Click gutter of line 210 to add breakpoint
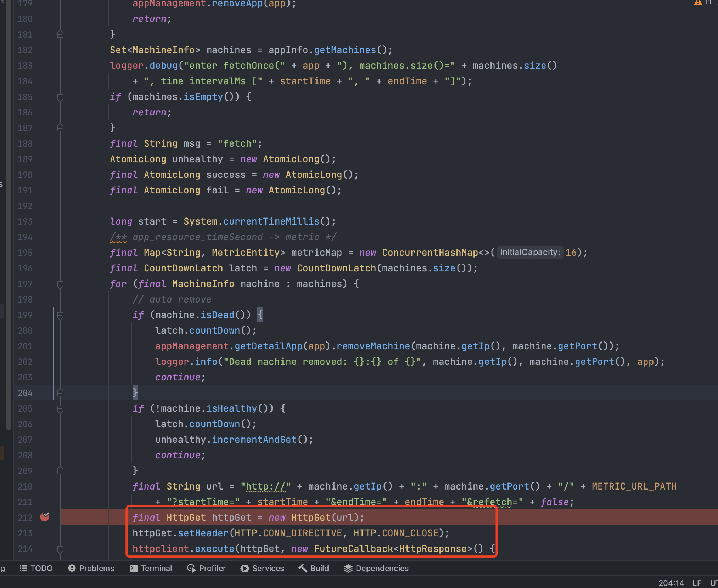This screenshot has height=588, width=718. (x=45, y=486)
